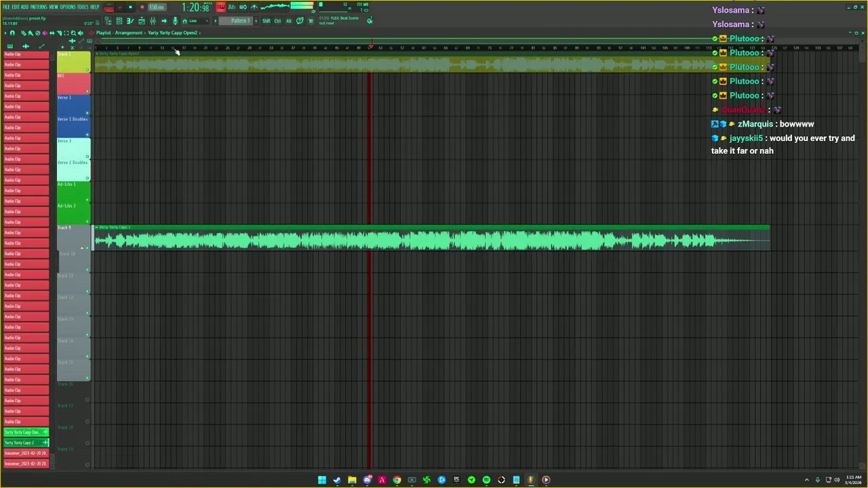Click the green arrow icon in toolbar
This screenshot has width=868, height=488.
pos(164,21)
